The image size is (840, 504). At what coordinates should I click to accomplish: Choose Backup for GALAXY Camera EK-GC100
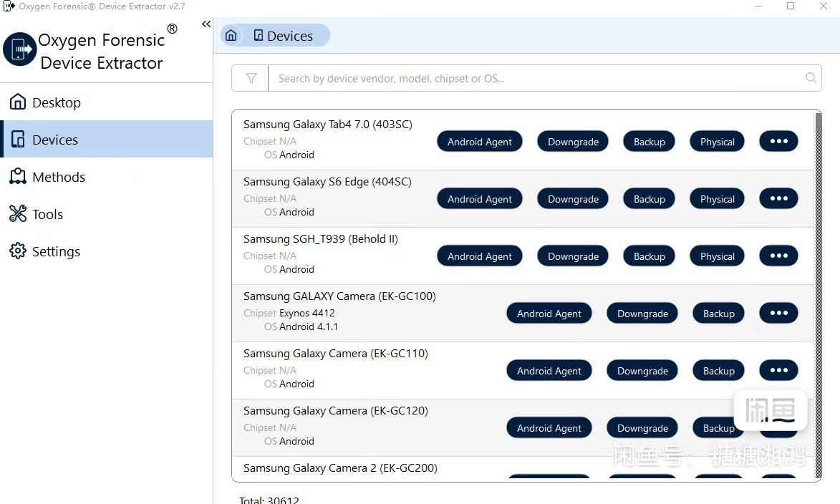point(719,314)
